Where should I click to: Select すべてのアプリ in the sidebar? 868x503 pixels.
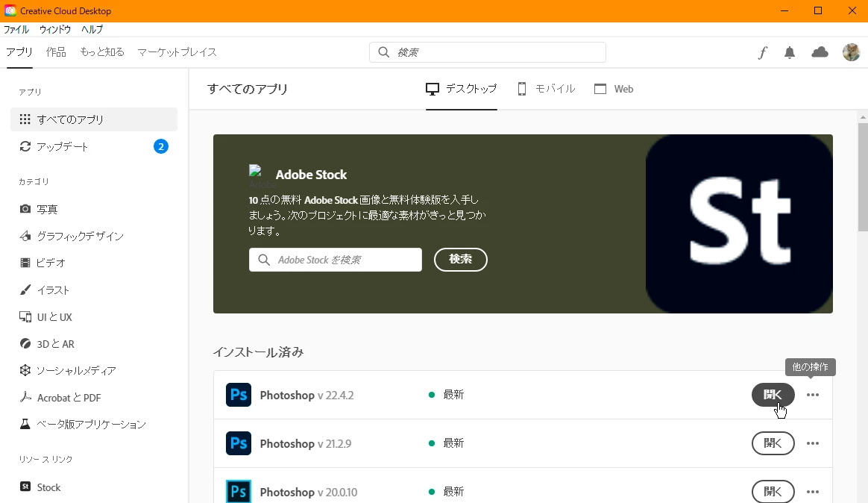click(x=93, y=119)
